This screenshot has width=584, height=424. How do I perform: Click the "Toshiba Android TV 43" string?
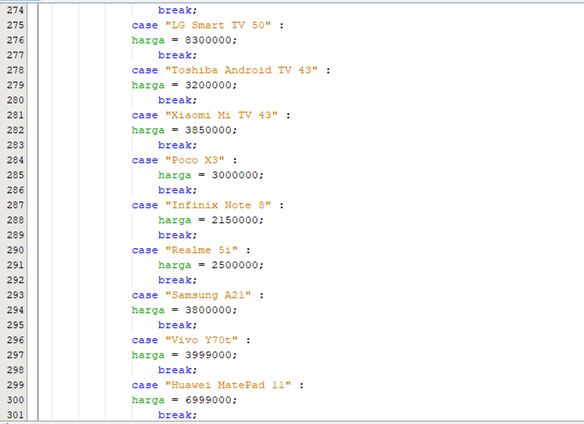(241, 70)
